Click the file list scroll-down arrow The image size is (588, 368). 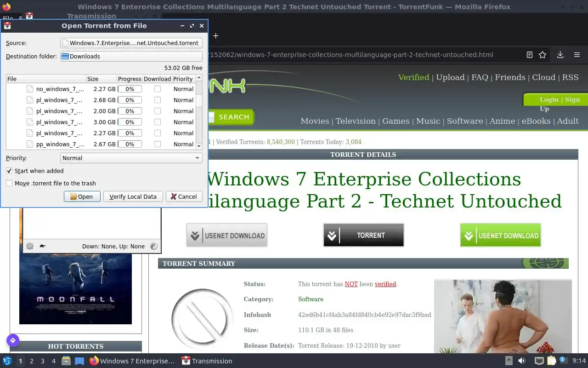199,146
